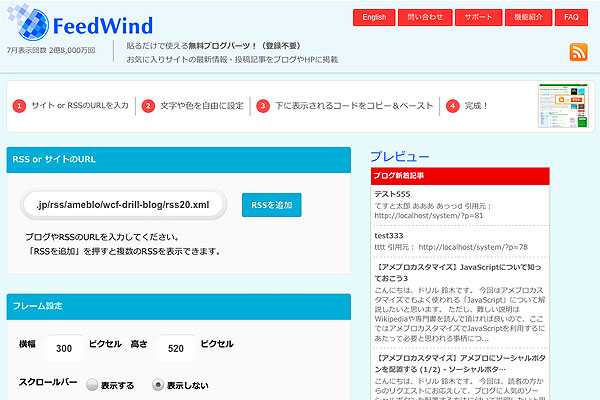This screenshot has height=400, width=600.
Task: Click the フレーム設定 section header
Action: (179, 306)
